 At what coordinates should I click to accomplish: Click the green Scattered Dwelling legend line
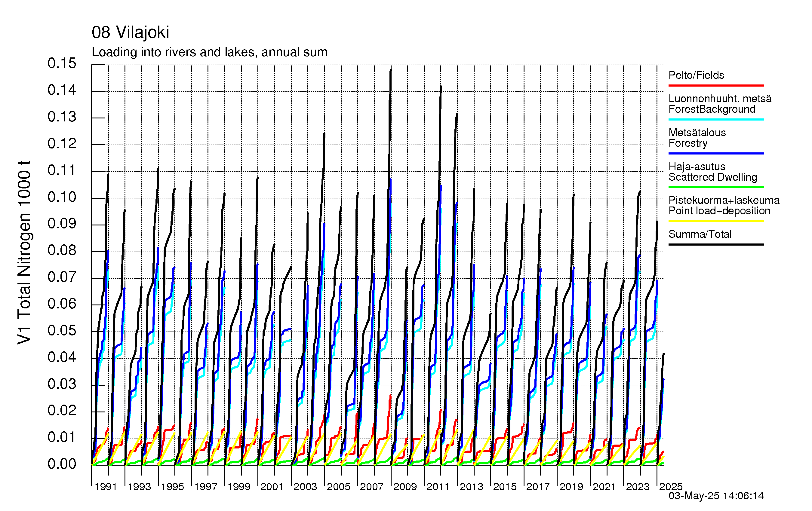tap(716, 187)
